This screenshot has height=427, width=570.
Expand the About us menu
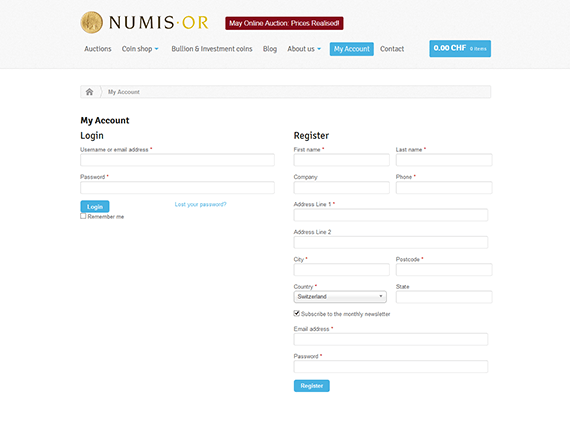304,49
